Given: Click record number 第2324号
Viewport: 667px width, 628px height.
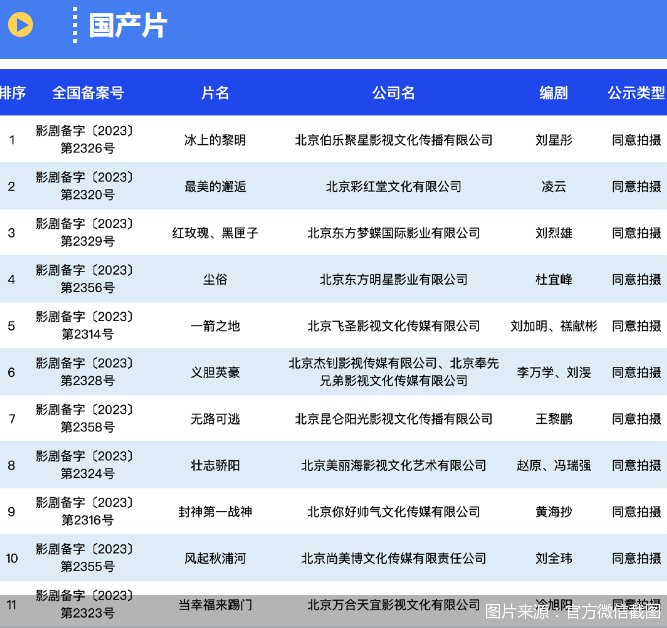Looking at the screenshot, I should pyautogui.click(x=88, y=474).
